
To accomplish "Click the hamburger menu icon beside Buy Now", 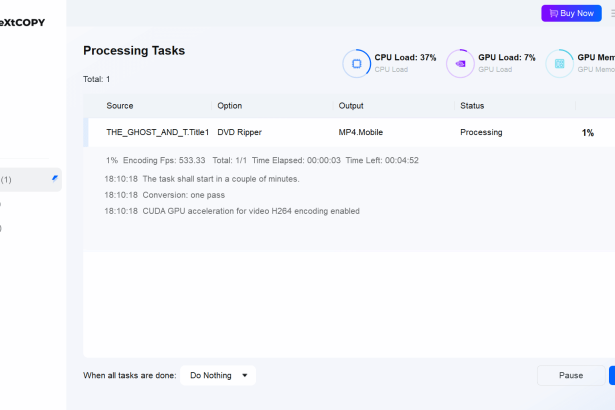I will tap(611, 13).
